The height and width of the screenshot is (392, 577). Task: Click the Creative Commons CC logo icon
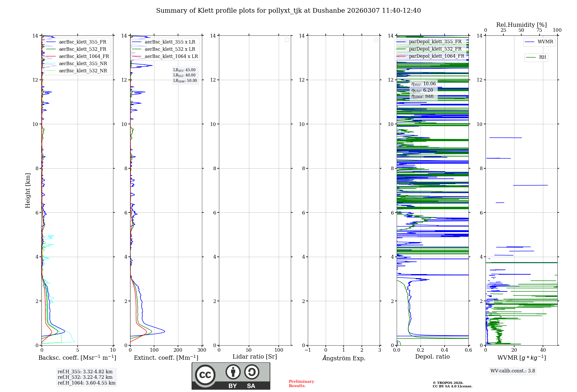coord(205,375)
